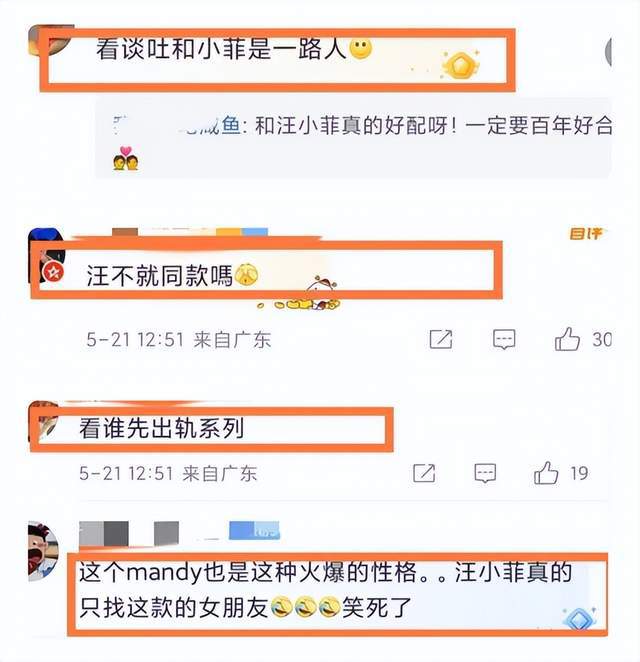This screenshot has width=640, height=662.
Task: Select the comment "看谈吐和小菲是一路人"
Action: (x=221, y=49)
